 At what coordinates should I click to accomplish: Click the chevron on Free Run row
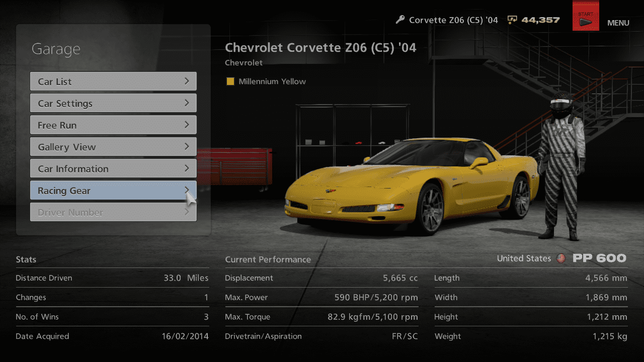click(x=187, y=125)
